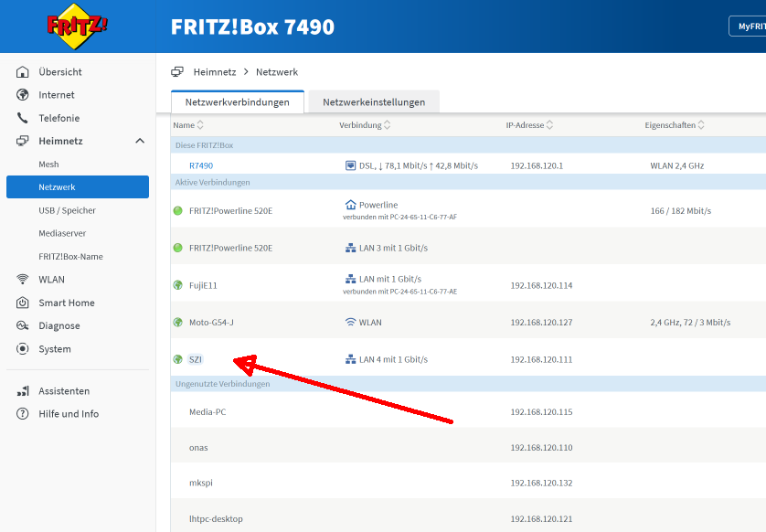Open Übersicht home icon
Screen dimensions: 766x532
tap(23, 72)
